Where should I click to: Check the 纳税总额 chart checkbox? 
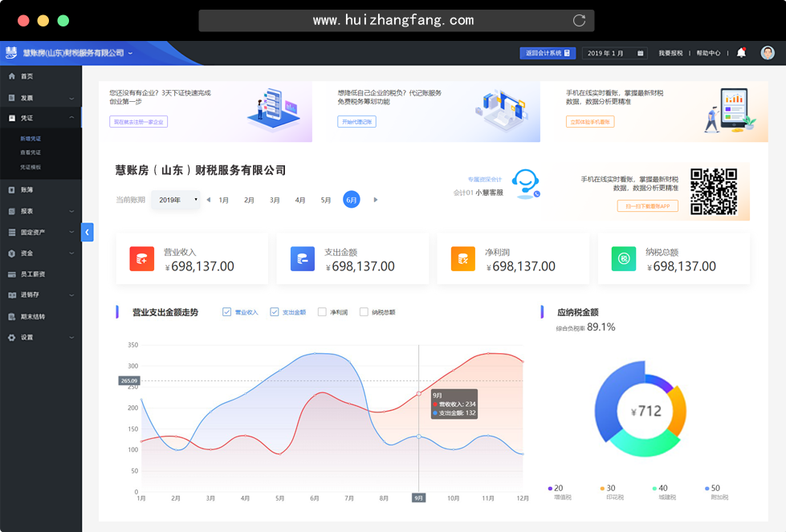click(x=364, y=311)
